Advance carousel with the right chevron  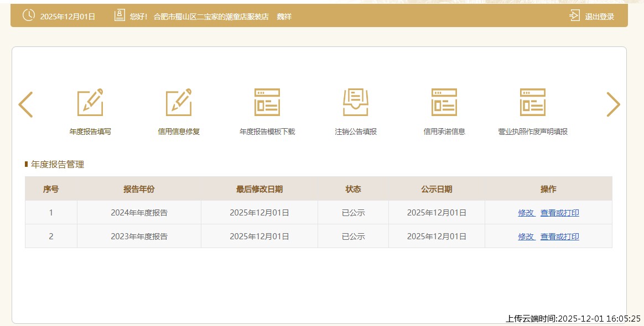click(x=613, y=104)
